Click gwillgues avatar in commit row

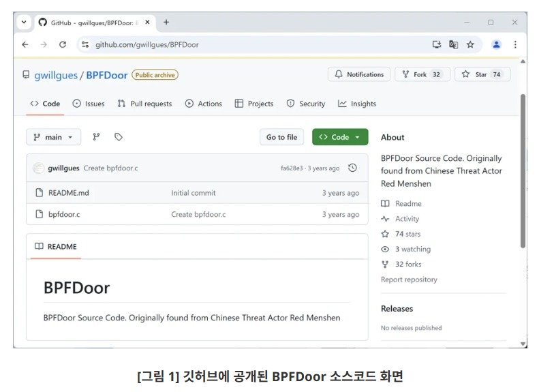38,168
